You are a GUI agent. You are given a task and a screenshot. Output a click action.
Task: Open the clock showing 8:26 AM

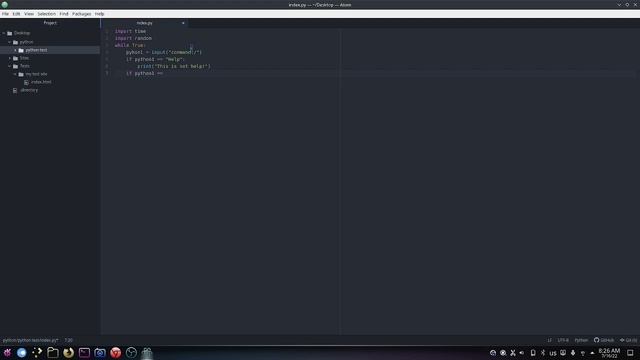tap(609, 353)
